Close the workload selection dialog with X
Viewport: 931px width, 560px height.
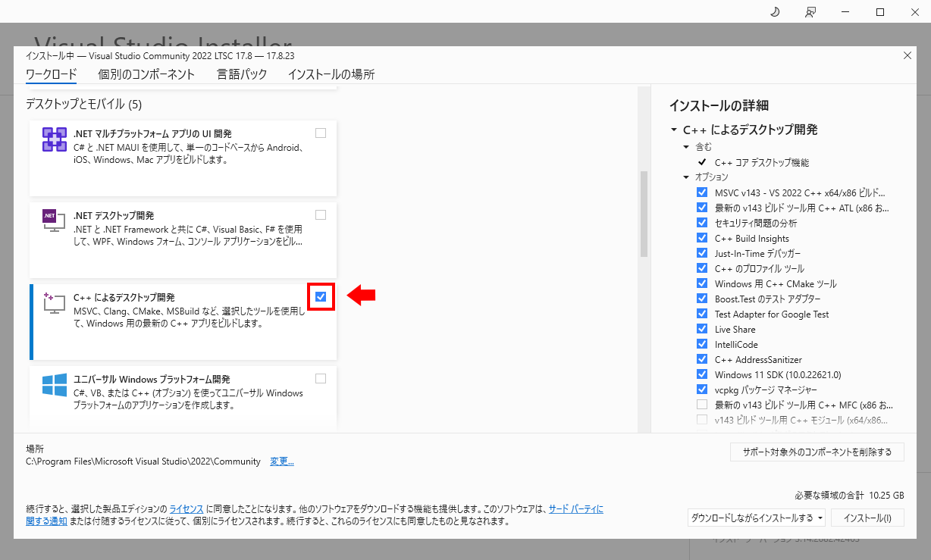click(x=908, y=55)
